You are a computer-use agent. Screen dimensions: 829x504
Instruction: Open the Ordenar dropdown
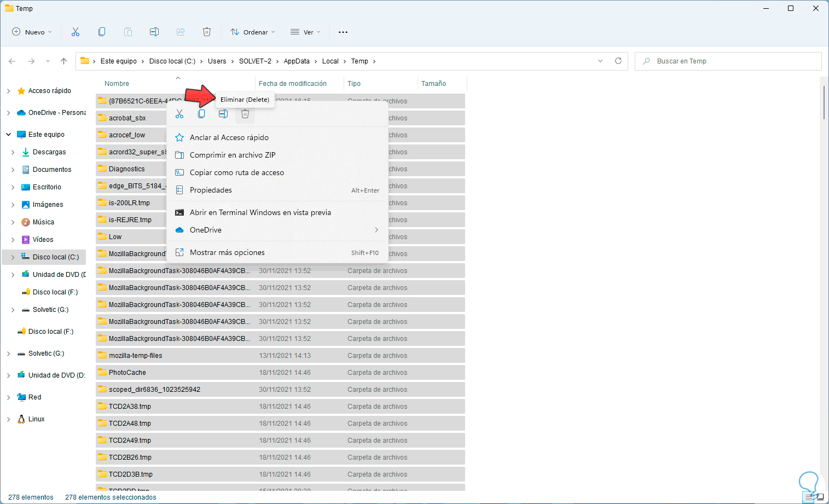click(x=253, y=32)
